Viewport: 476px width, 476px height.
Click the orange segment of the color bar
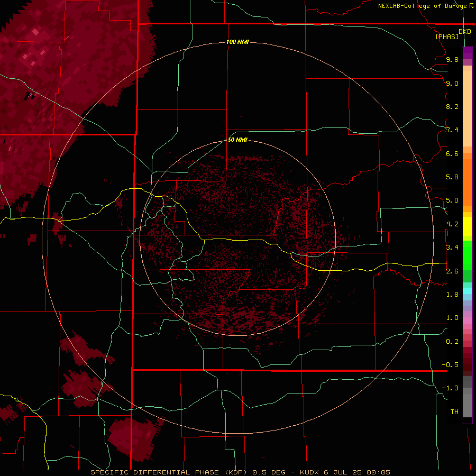[467, 182]
